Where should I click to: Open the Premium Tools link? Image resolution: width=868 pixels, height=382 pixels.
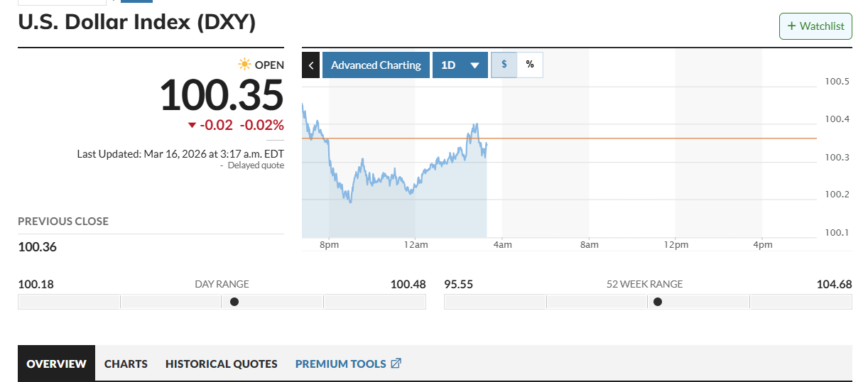(x=340, y=364)
